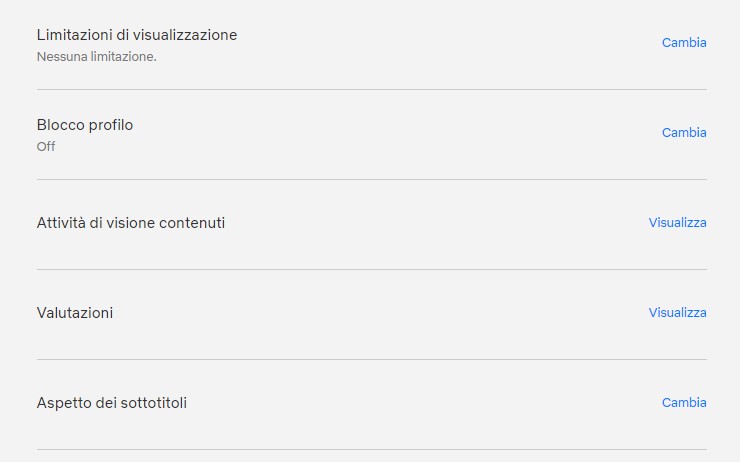The width and height of the screenshot is (740, 462).
Task: Click the Nessuna limitazione status text
Action: 97,57
